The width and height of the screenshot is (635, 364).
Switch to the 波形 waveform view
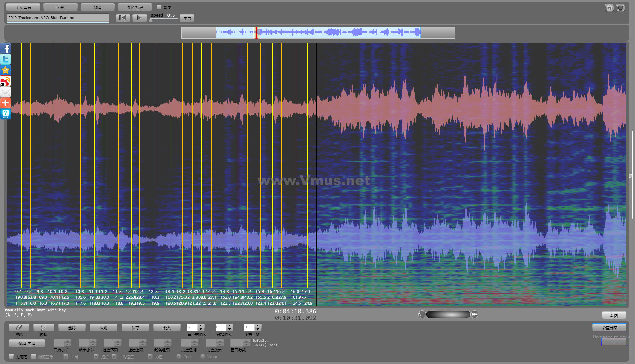[x=60, y=7]
